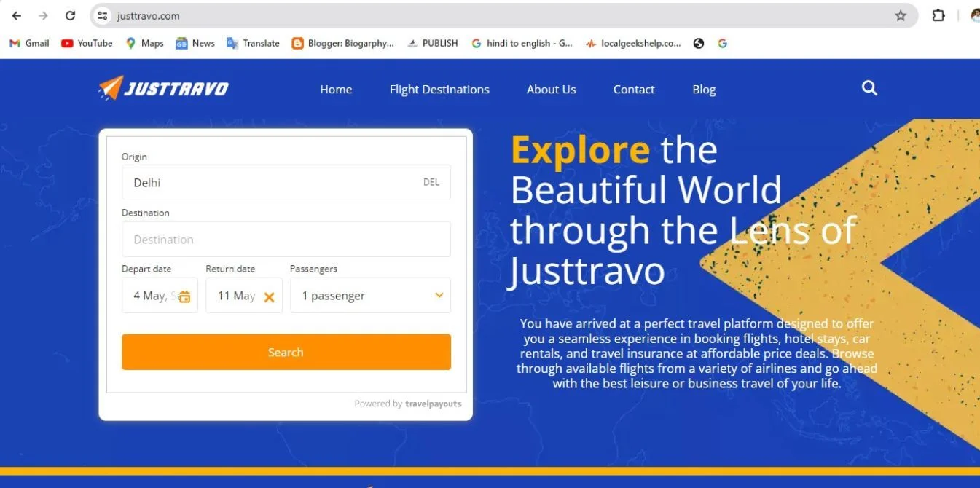Image resolution: width=980 pixels, height=488 pixels.
Task: Select the Return date field 11 May
Action: click(x=244, y=296)
